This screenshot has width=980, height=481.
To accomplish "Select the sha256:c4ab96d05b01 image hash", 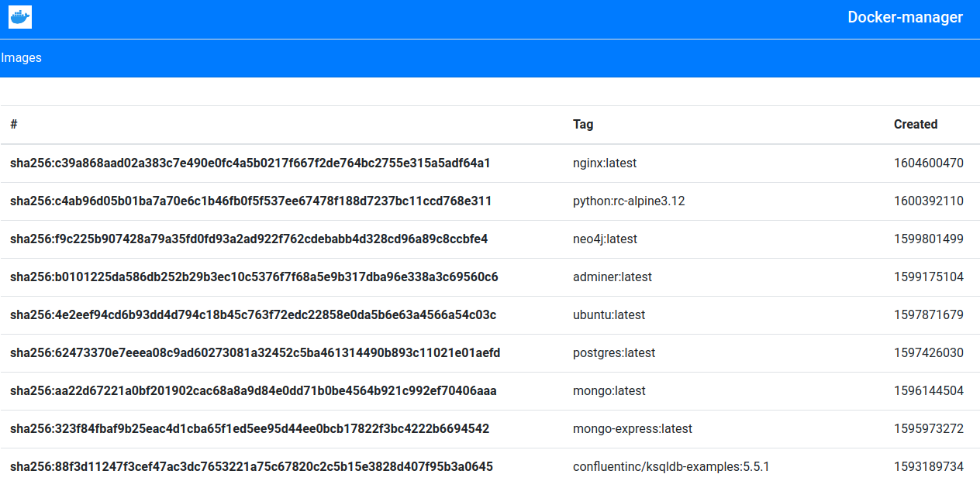I will click(x=250, y=201).
